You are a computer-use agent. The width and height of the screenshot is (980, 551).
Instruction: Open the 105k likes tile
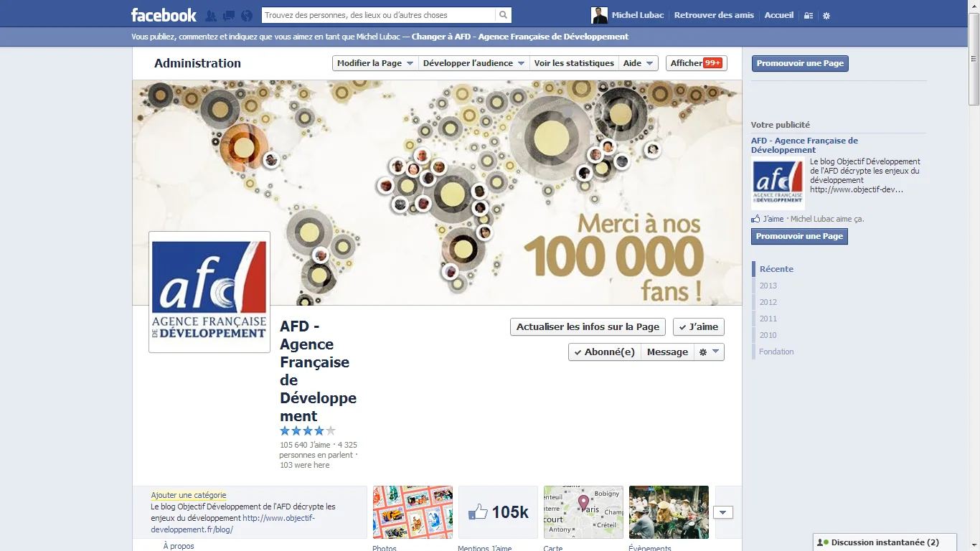(498, 512)
